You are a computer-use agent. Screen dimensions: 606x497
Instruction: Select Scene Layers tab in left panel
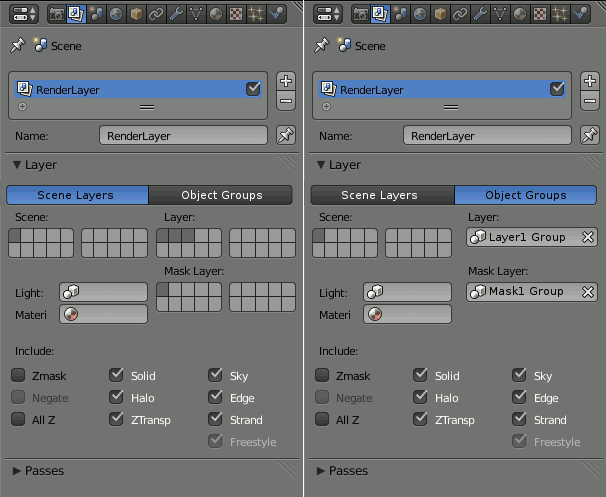coord(77,195)
